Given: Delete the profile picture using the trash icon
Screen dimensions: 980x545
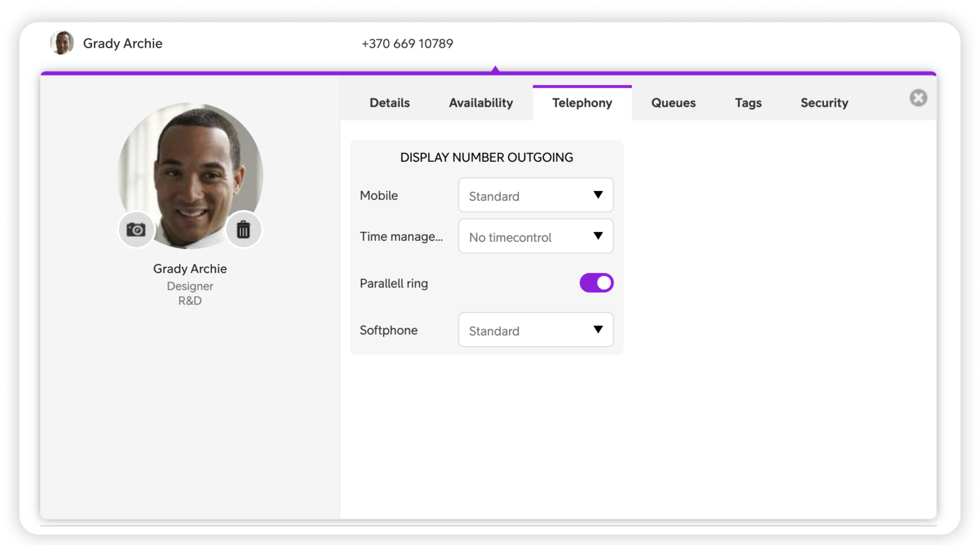Looking at the screenshot, I should pos(244,229).
